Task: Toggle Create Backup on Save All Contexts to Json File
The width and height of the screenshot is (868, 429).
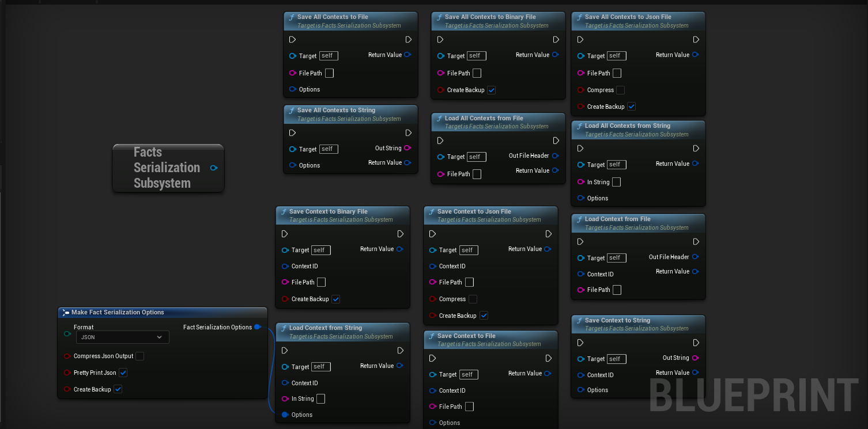Action: tap(632, 107)
